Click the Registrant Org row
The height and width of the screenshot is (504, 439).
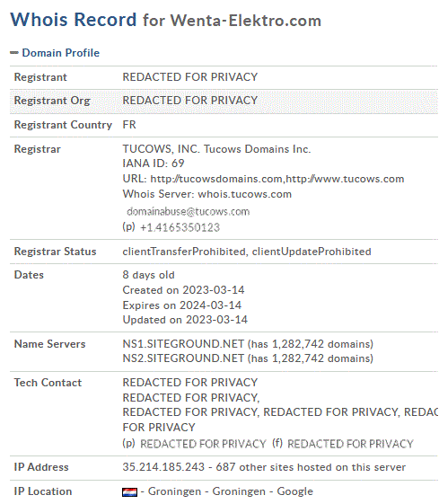[x=224, y=101]
